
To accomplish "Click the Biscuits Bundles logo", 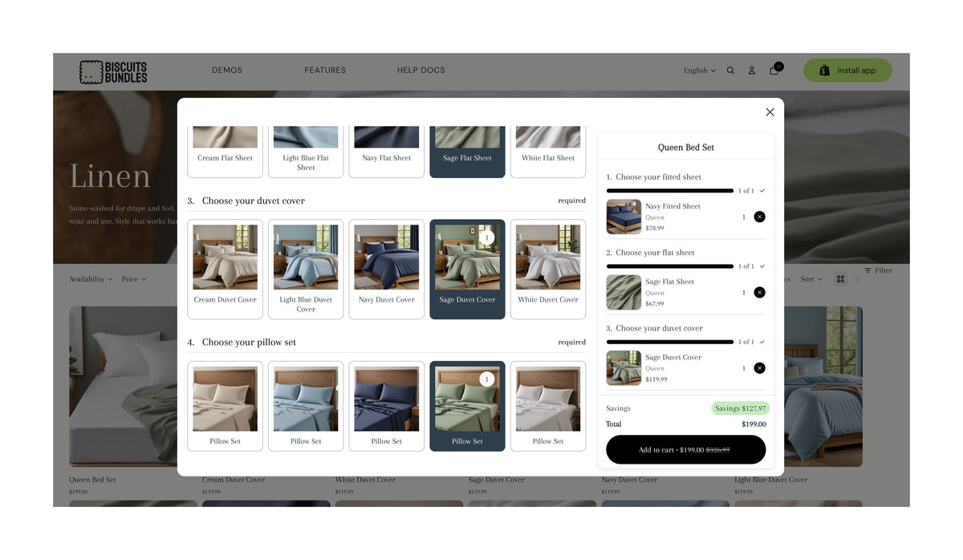I will click(113, 72).
